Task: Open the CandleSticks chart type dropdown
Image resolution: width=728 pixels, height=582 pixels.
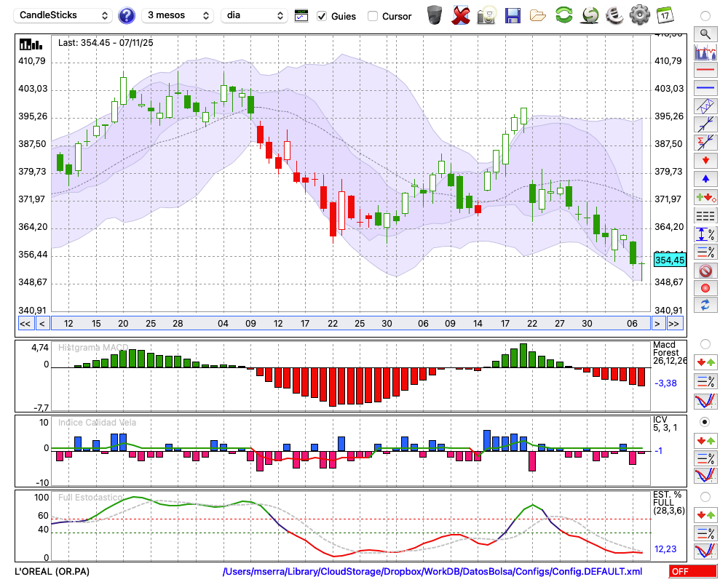Action: click(64, 15)
